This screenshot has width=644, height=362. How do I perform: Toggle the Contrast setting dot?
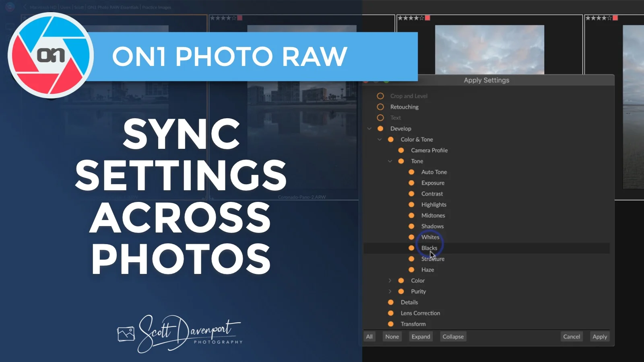(x=411, y=194)
